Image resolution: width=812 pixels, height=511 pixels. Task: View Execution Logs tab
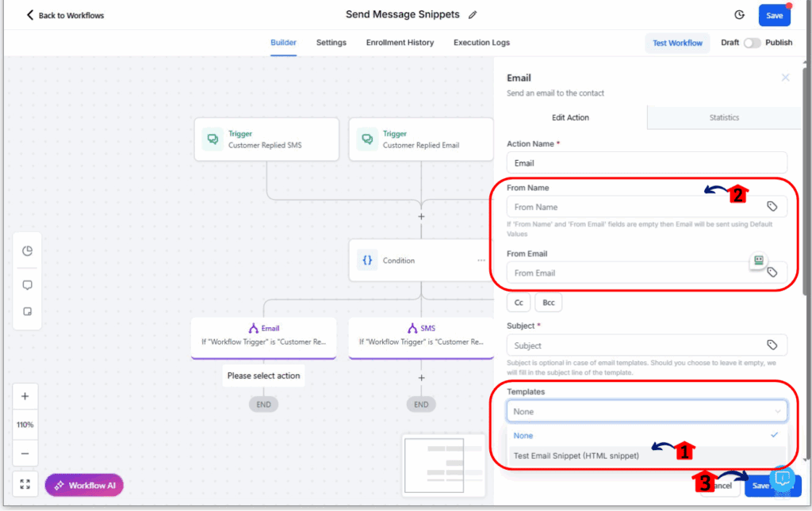(481, 43)
